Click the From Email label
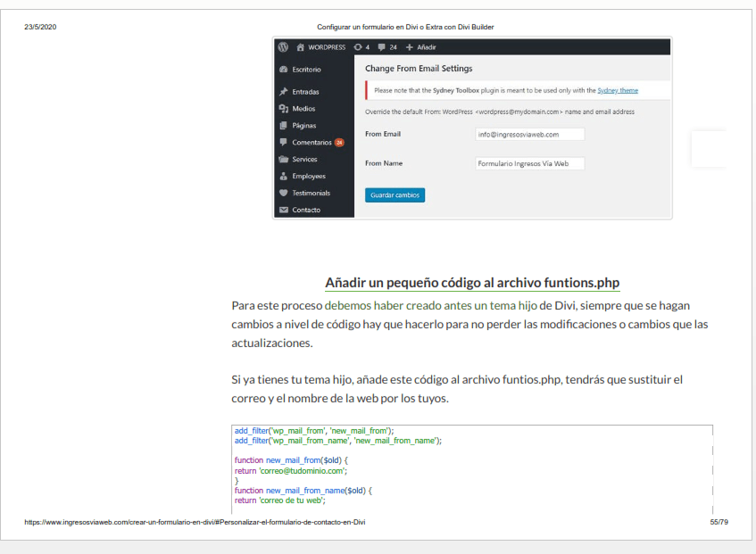Image resolution: width=756 pixels, height=554 pixels. coord(383,134)
